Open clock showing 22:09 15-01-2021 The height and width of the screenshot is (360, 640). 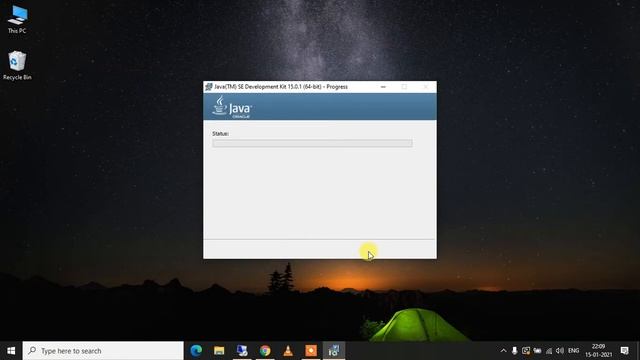[598, 351]
